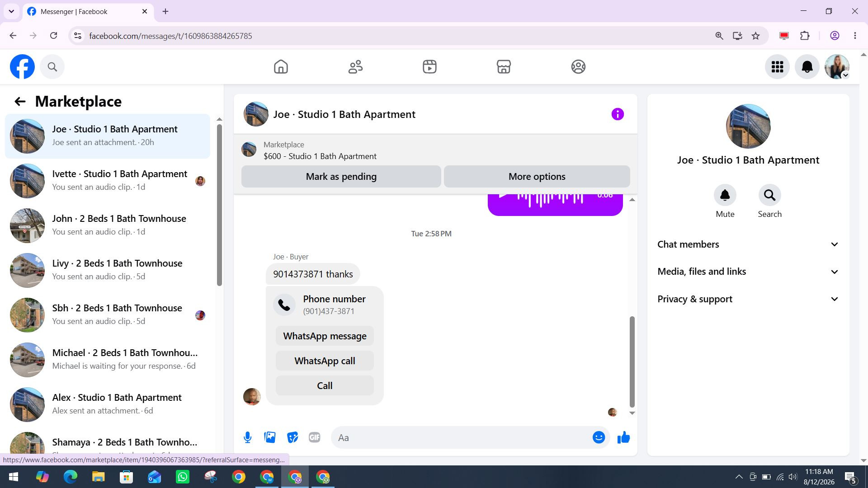Go back from the Marketplace chat list

coord(20,102)
